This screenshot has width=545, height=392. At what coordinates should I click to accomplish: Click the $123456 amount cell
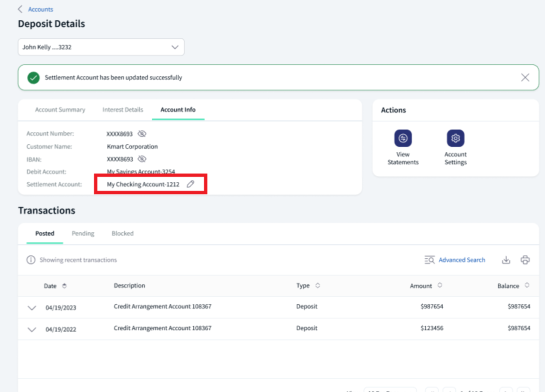click(432, 328)
